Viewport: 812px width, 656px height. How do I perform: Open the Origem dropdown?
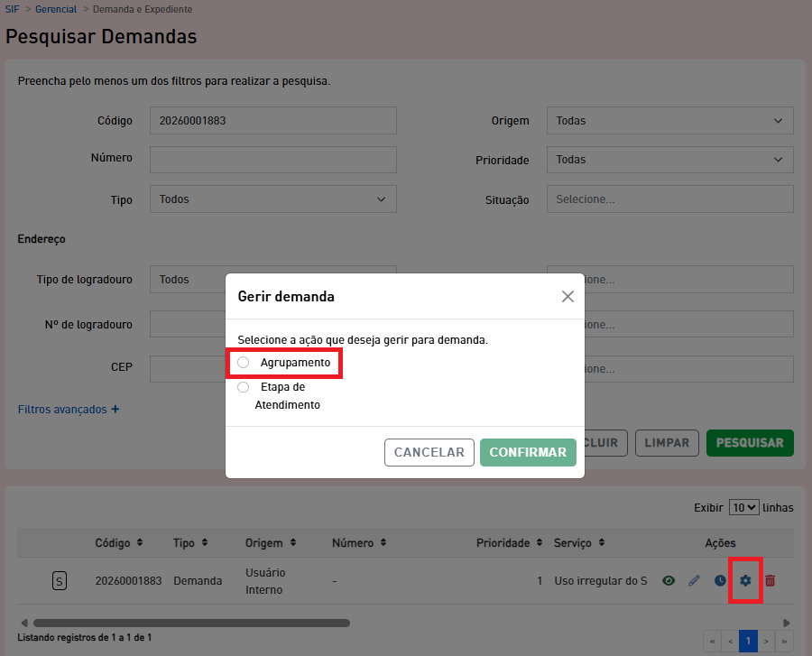pos(669,120)
